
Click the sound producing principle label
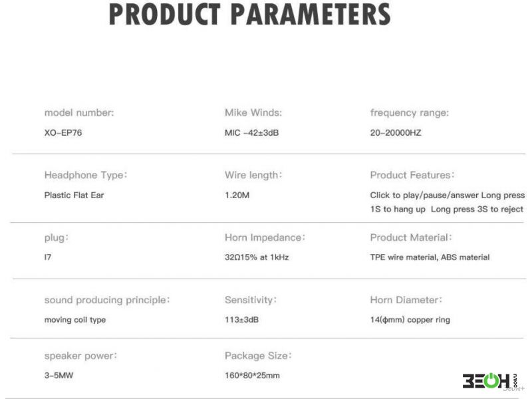point(107,300)
